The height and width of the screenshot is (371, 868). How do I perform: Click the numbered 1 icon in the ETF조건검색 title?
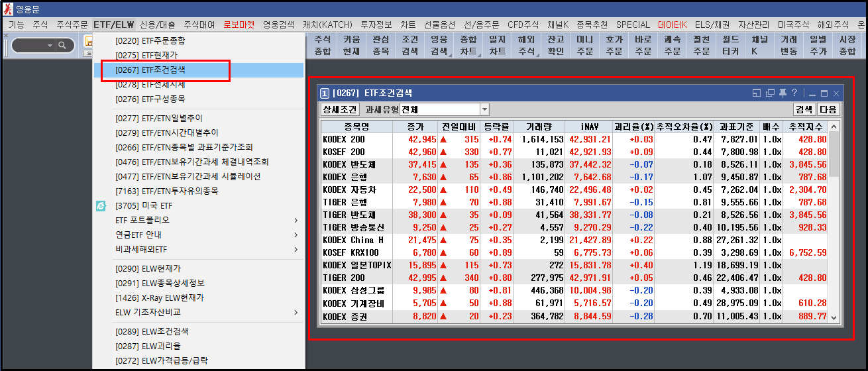(325, 93)
